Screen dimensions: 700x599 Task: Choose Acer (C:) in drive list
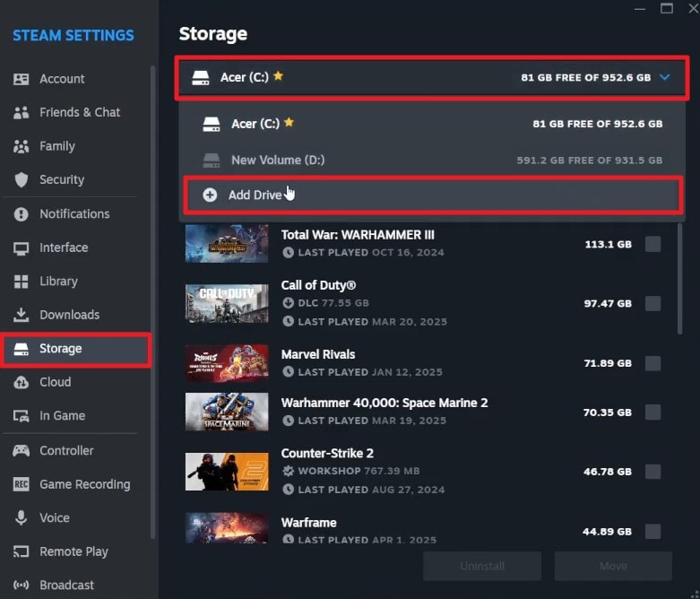[x=432, y=124]
